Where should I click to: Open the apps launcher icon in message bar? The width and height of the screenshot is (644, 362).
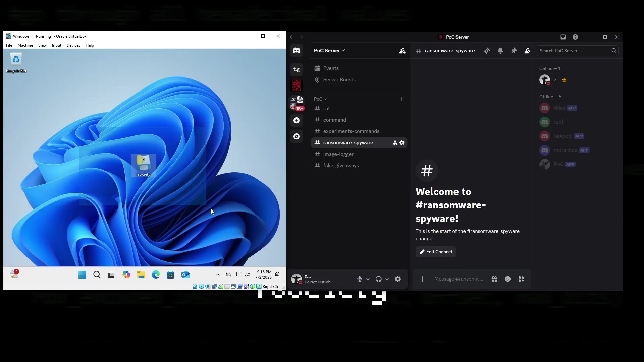(x=521, y=279)
